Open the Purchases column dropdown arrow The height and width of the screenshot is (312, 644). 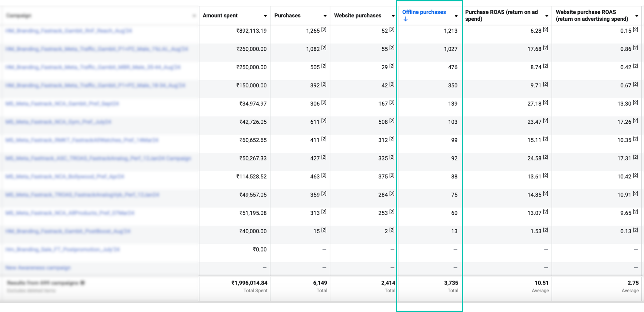click(x=325, y=16)
